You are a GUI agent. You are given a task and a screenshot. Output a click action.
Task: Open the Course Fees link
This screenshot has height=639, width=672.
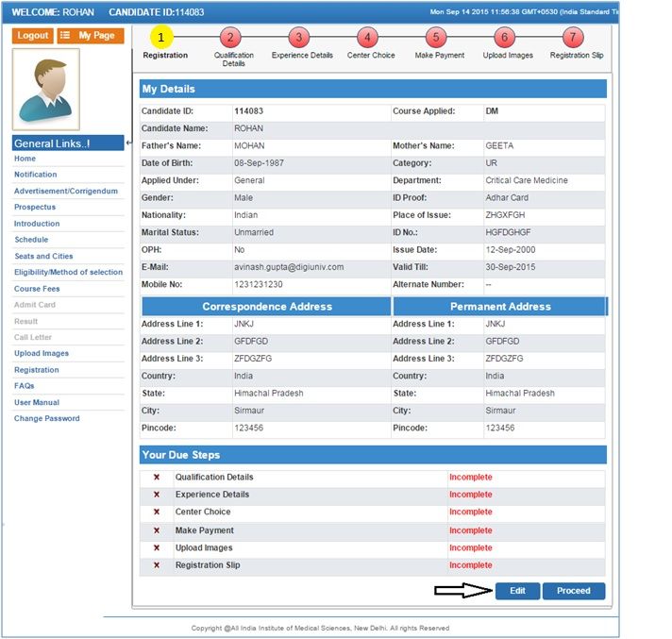point(37,289)
